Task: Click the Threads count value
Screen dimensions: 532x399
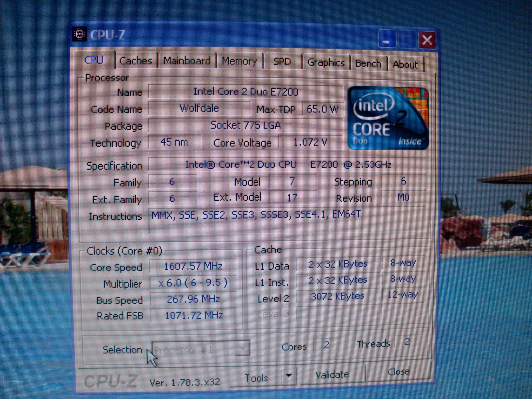Action: [407, 342]
